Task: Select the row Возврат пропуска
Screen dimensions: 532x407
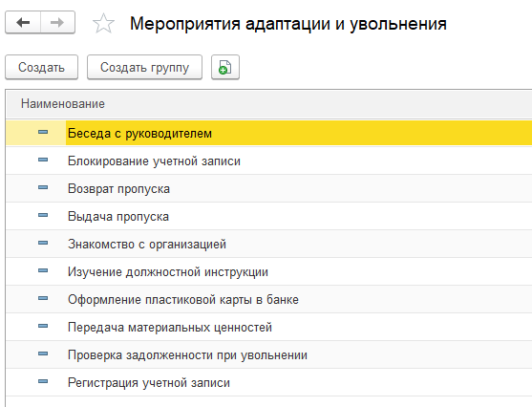Action: click(268, 188)
